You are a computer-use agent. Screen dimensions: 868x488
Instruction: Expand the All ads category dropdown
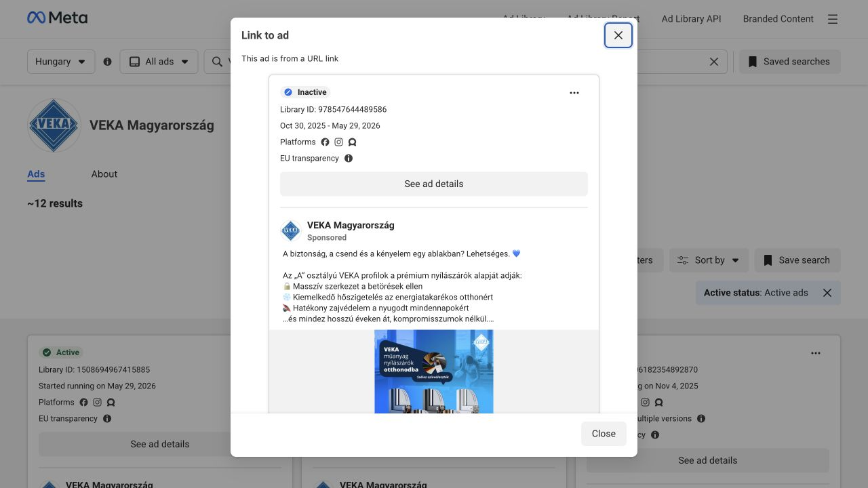pyautogui.click(x=159, y=62)
